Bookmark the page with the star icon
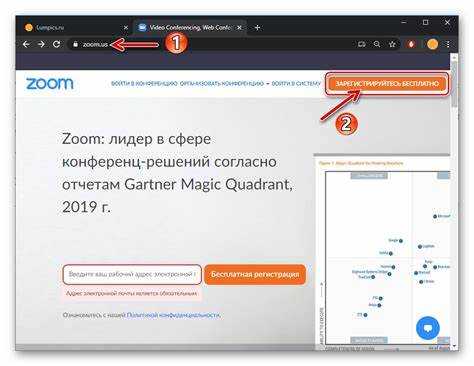474x366 pixels. (392, 44)
